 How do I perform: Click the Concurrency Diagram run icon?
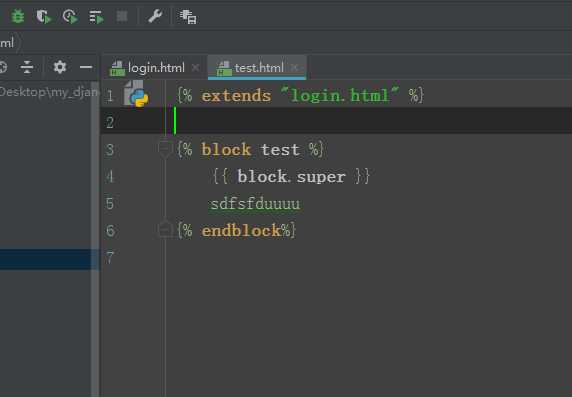pyautogui.click(x=96, y=17)
